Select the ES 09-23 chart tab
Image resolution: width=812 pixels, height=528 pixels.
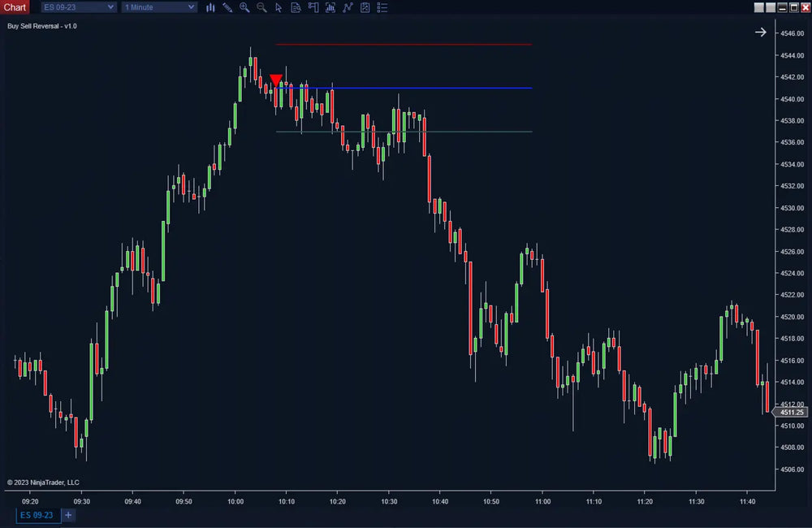point(38,515)
